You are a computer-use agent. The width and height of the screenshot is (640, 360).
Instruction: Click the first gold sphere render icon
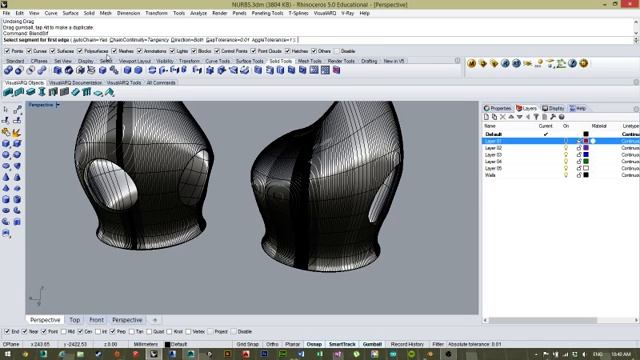(x=472, y=64)
